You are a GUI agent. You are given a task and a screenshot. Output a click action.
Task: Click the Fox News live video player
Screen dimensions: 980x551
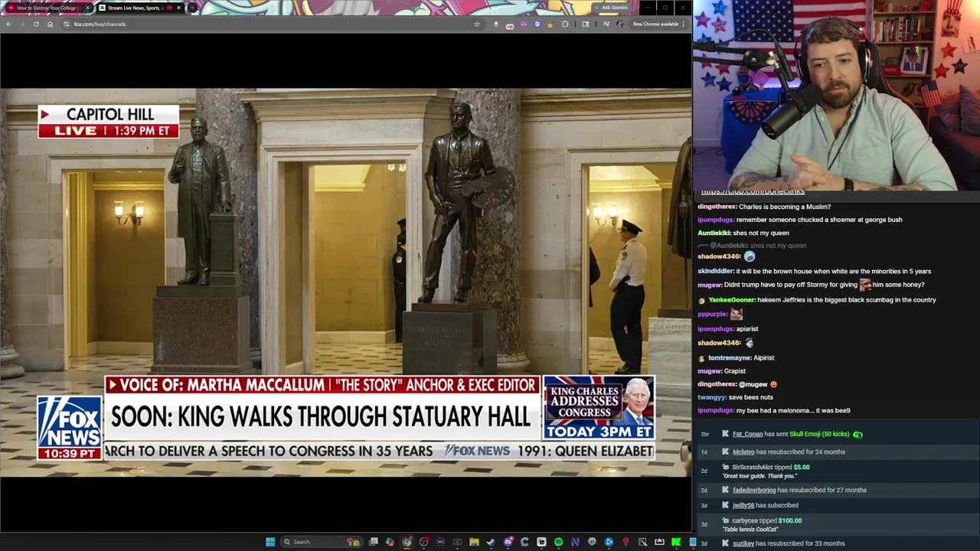[x=345, y=282]
